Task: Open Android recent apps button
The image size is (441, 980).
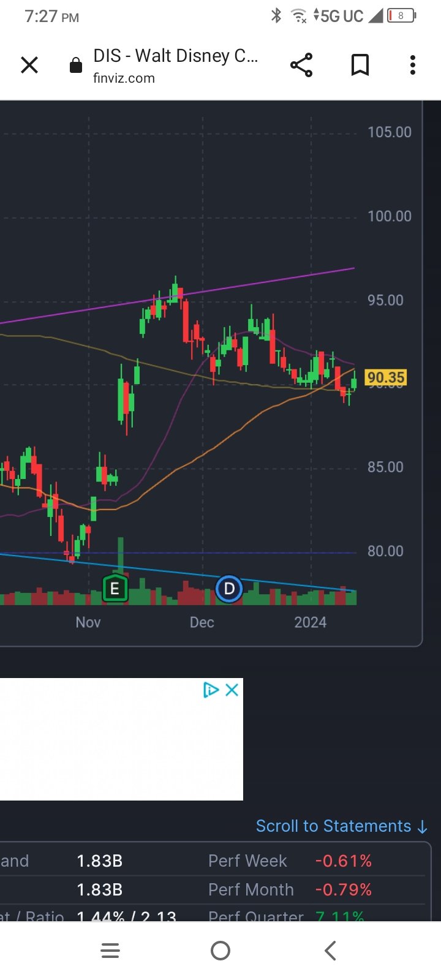Action: click(x=110, y=951)
